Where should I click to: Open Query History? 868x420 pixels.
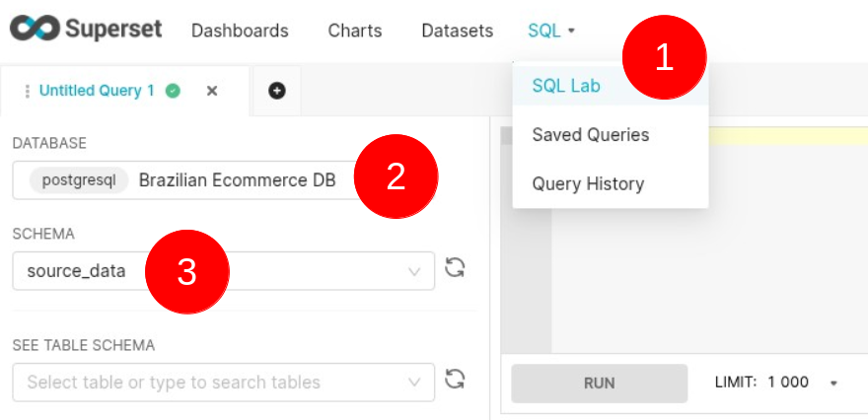[x=588, y=183]
